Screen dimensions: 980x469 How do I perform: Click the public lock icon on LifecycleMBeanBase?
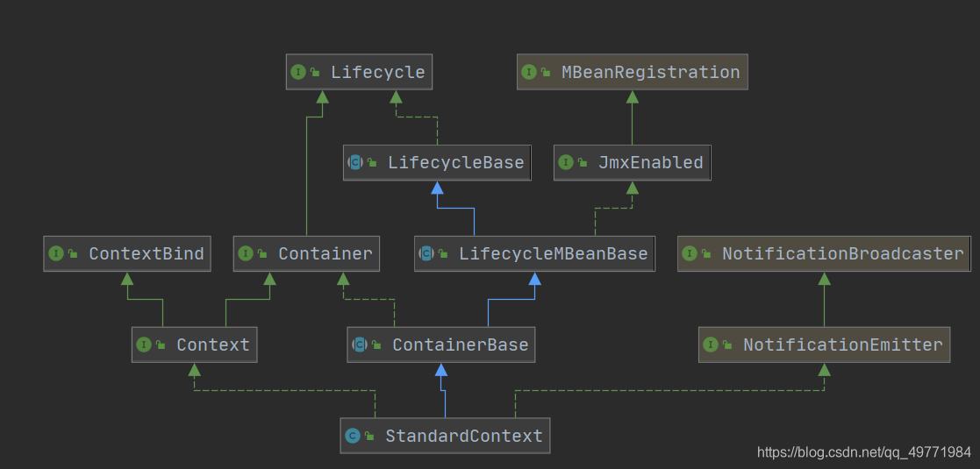pyautogui.click(x=444, y=254)
